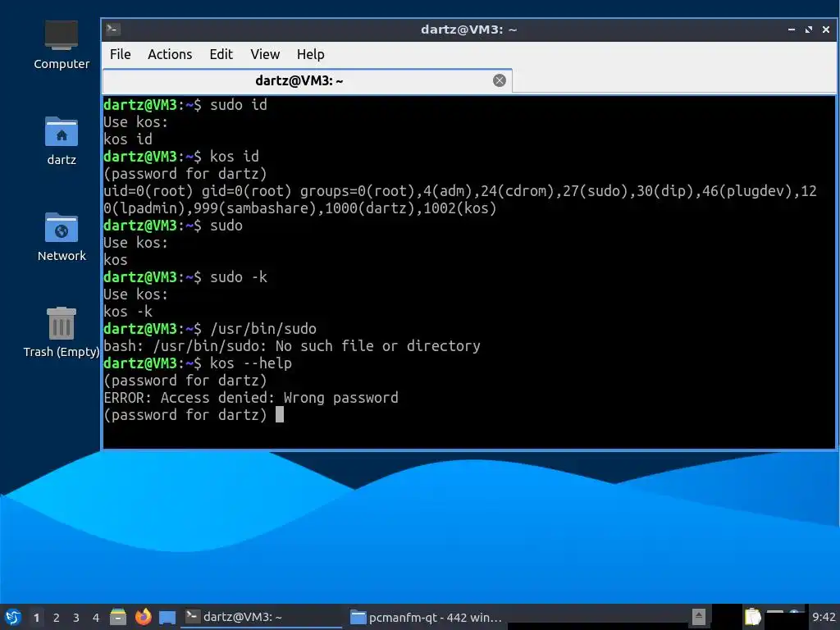This screenshot has width=840, height=630.
Task: Click the 'sudo -k' command text
Action: point(239,277)
